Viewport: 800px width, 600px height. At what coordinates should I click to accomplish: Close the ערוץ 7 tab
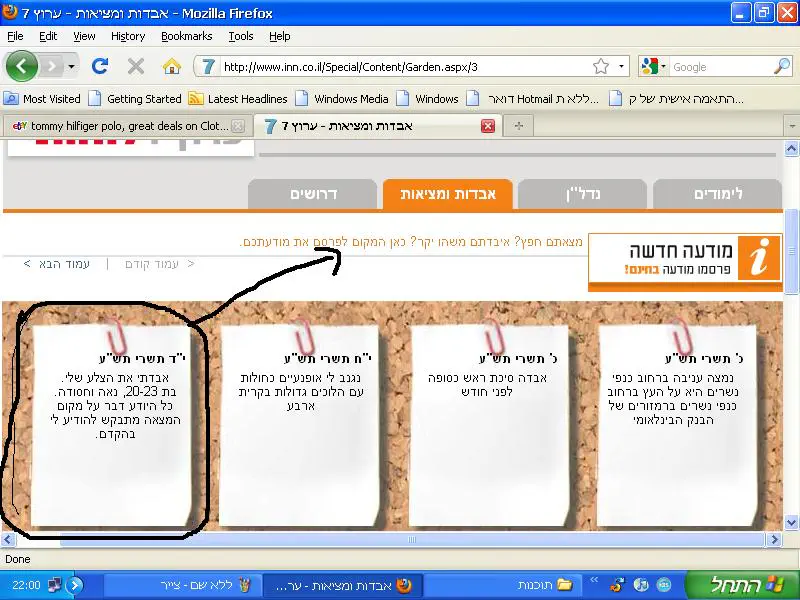(488, 126)
